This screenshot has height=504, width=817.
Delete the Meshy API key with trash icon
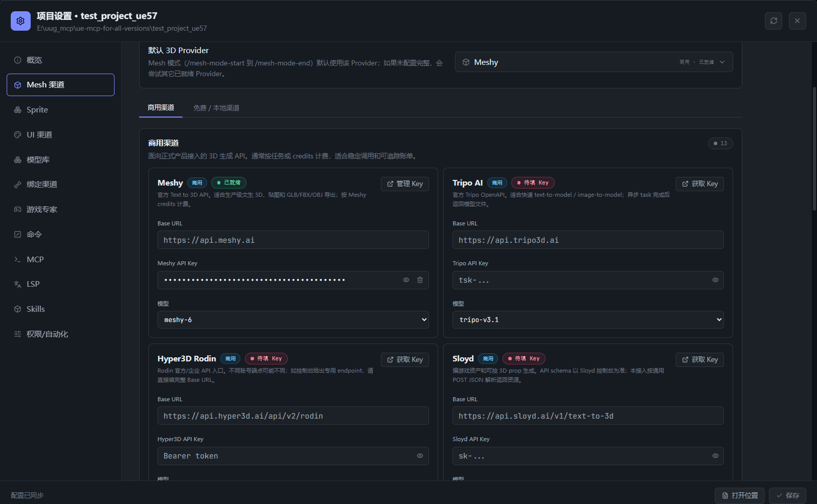tap(420, 280)
